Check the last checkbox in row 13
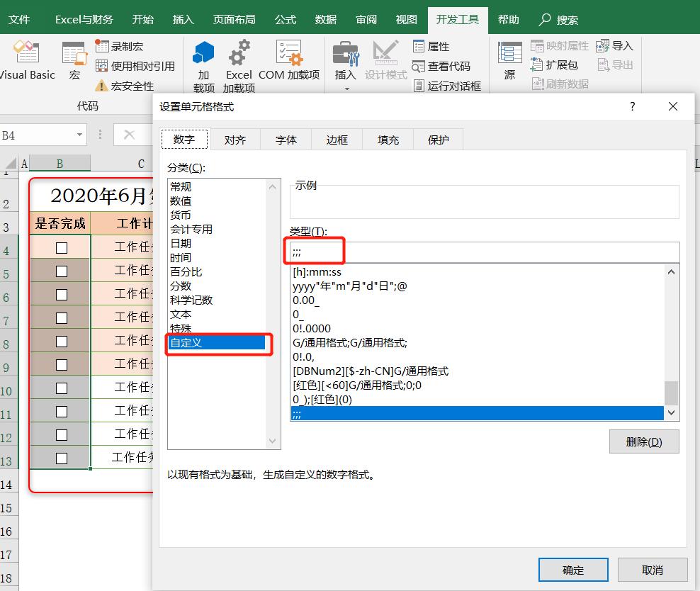 60,457
